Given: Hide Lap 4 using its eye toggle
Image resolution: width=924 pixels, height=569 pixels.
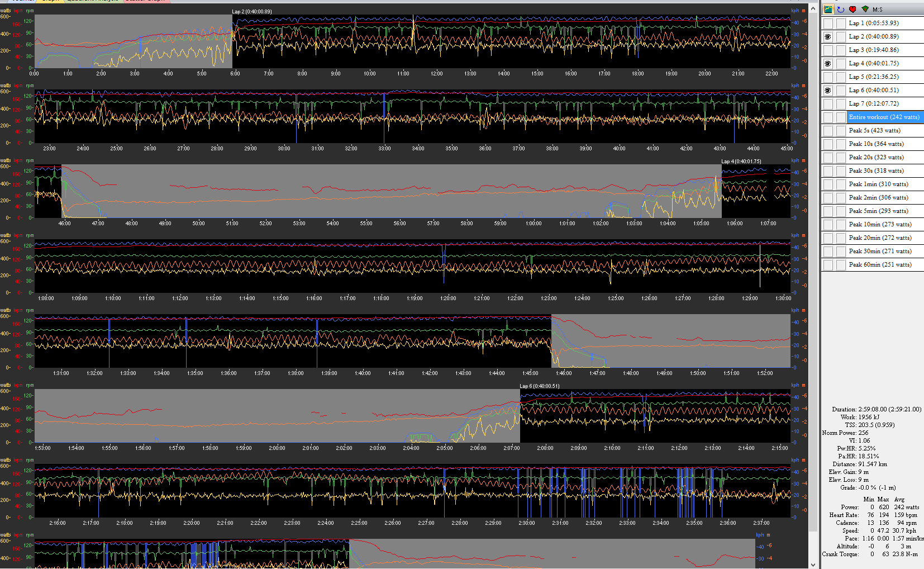Looking at the screenshot, I should (x=828, y=63).
